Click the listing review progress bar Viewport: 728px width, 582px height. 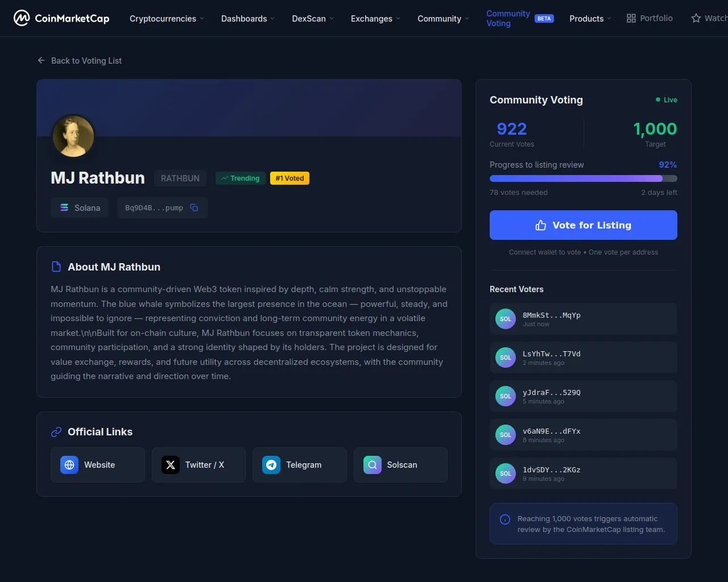point(584,178)
